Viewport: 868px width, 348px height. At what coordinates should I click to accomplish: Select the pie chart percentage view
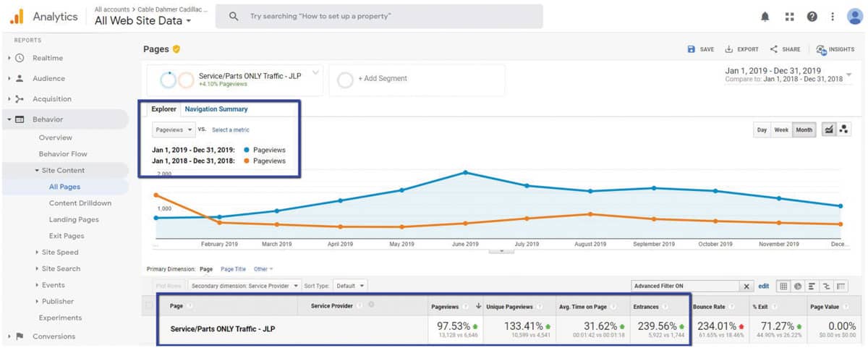click(798, 287)
